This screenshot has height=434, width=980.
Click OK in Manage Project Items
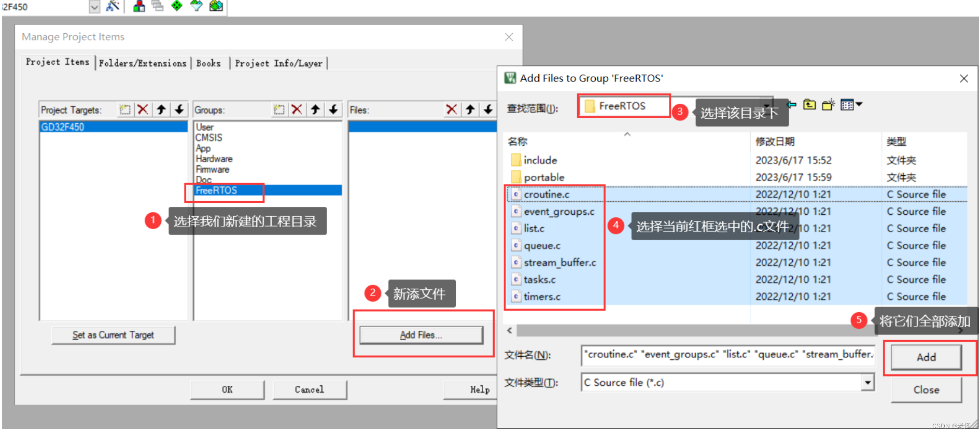click(227, 389)
